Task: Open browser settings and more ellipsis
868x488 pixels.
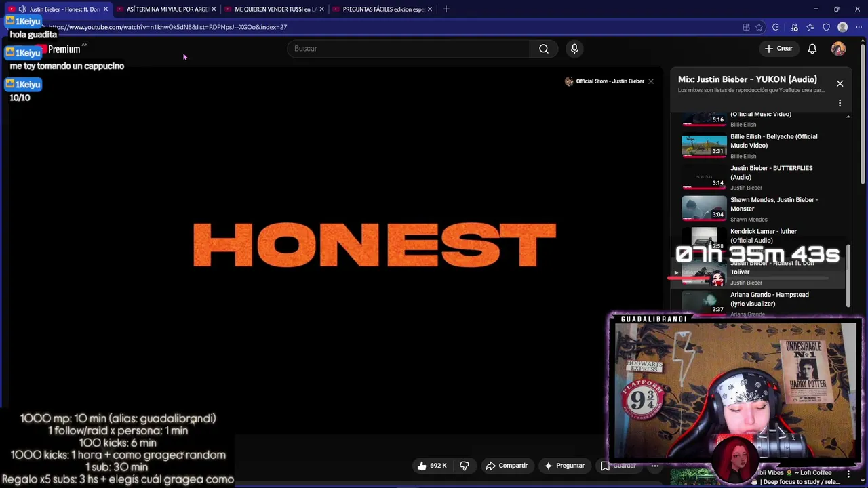Action: coord(859,27)
